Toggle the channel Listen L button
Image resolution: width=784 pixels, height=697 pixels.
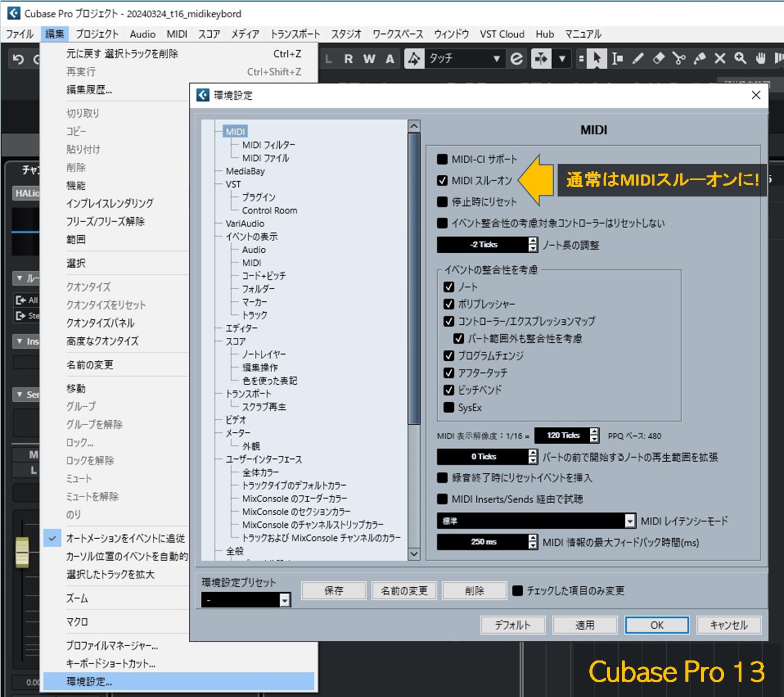click(x=33, y=470)
